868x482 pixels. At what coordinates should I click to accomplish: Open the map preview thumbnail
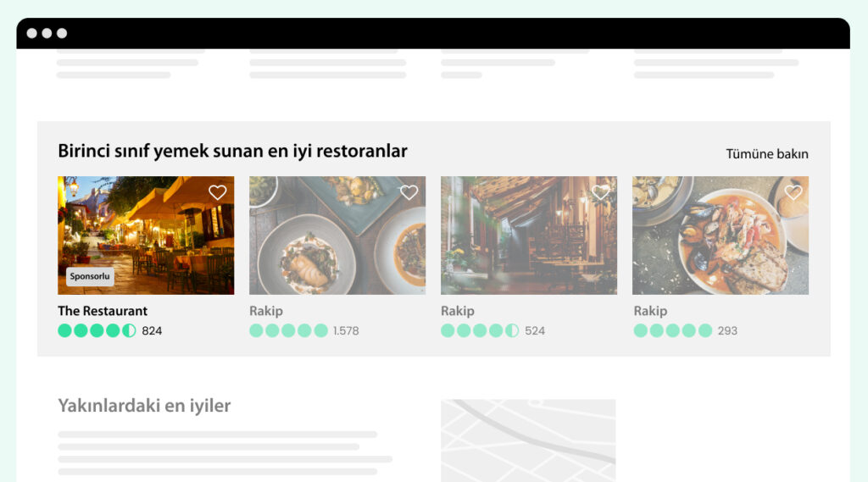(528, 440)
